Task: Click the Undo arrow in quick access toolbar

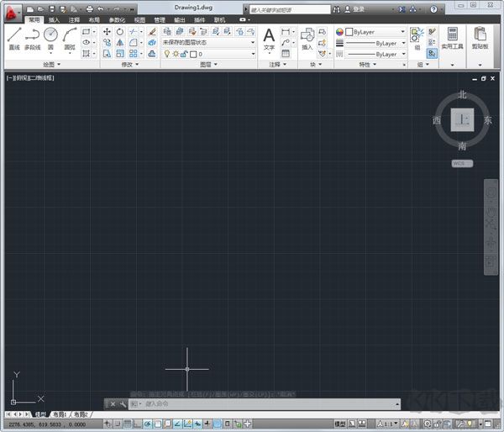Action: 101,9
